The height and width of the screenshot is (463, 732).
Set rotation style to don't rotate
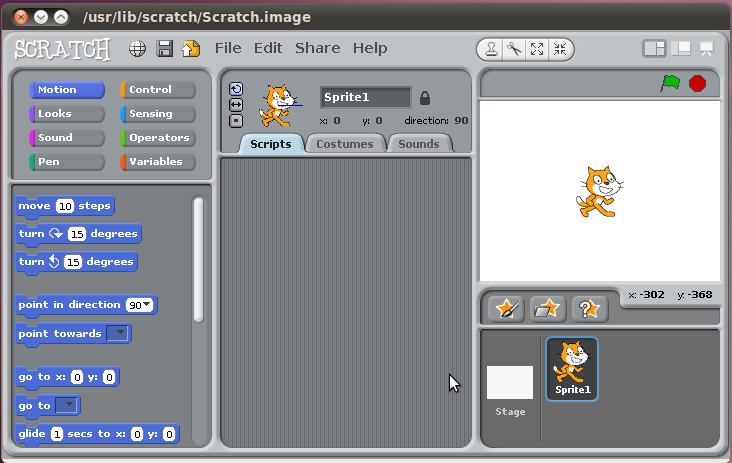tap(236, 121)
